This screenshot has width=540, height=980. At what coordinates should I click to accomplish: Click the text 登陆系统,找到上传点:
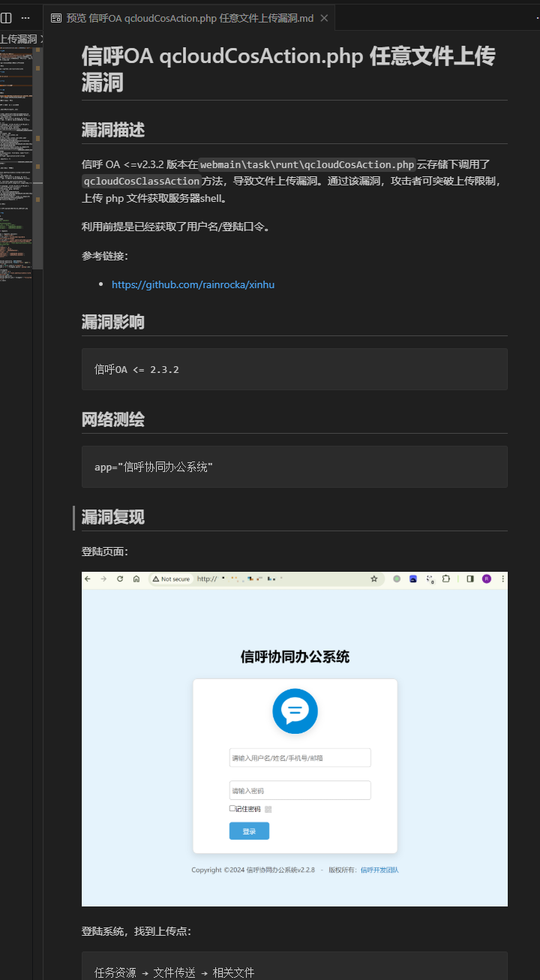[136, 931]
